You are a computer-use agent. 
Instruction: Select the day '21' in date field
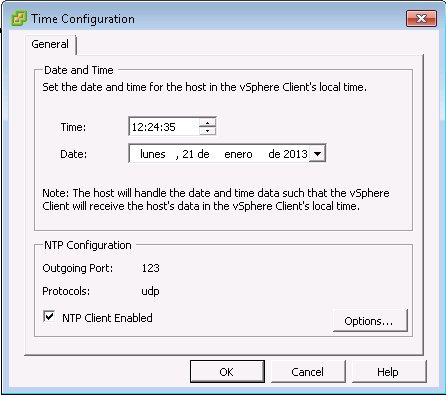tap(188, 154)
